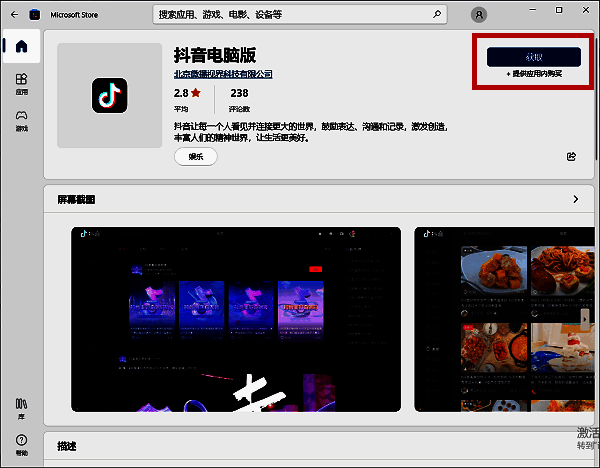Go to Home in the sidebar
The width and height of the screenshot is (600, 468).
click(21, 46)
